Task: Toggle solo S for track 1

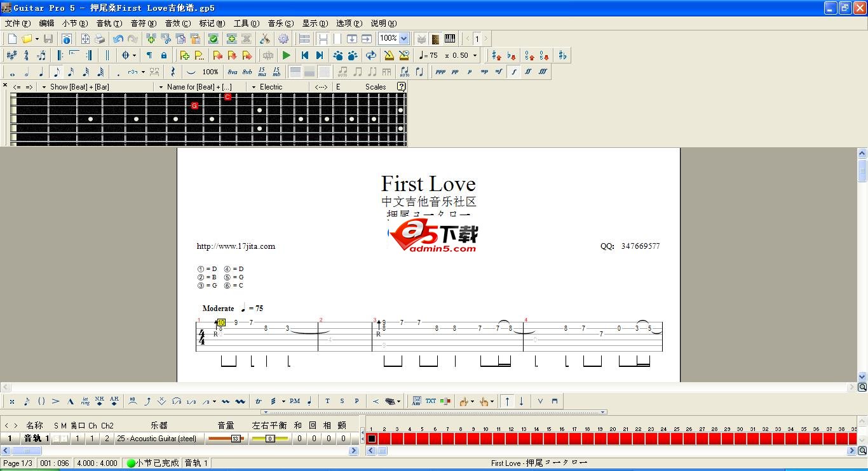Action: click(56, 439)
